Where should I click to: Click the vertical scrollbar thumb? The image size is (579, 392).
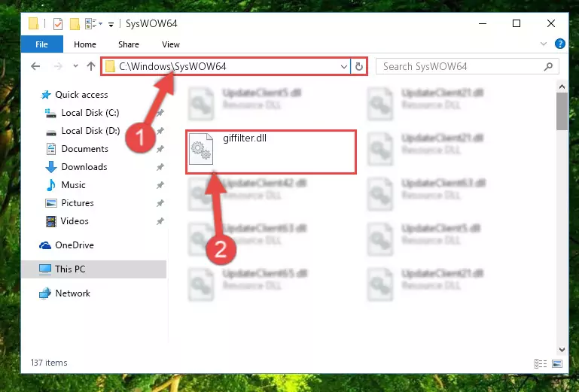tap(562, 111)
